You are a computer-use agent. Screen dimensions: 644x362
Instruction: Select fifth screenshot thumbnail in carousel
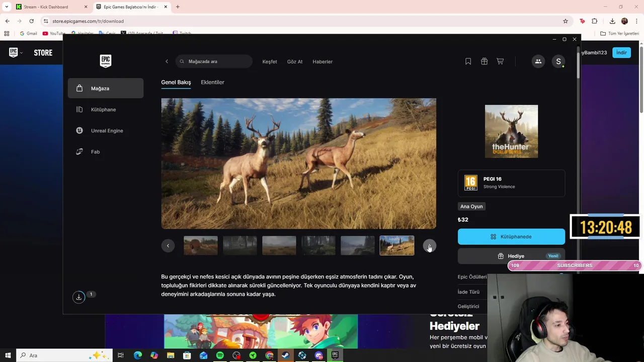(x=358, y=246)
